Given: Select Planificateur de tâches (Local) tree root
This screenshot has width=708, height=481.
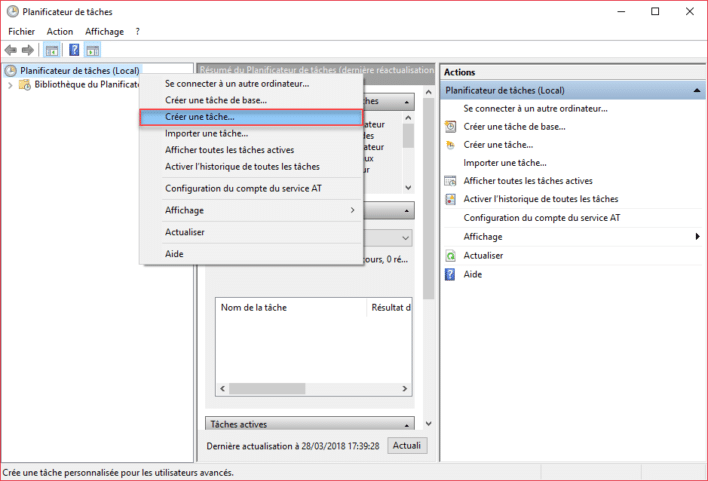Looking at the screenshot, I should [79, 70].
